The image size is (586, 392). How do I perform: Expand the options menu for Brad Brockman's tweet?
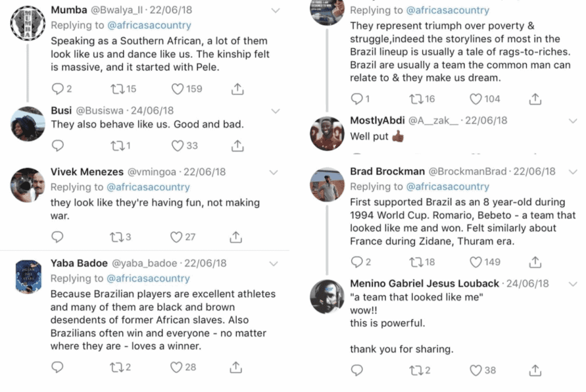(x=572, y=171)
